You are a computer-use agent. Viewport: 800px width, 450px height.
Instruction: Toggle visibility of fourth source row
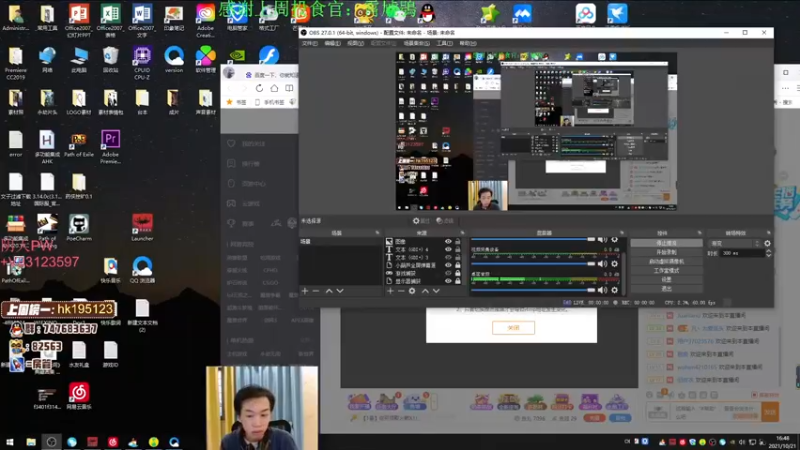pyautogui.click(x=448, y=265)
